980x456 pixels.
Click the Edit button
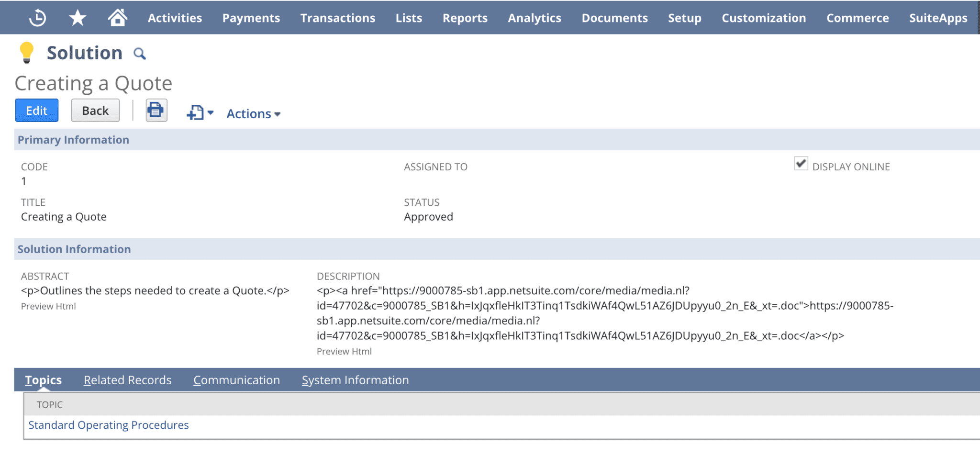coord(36,110)
